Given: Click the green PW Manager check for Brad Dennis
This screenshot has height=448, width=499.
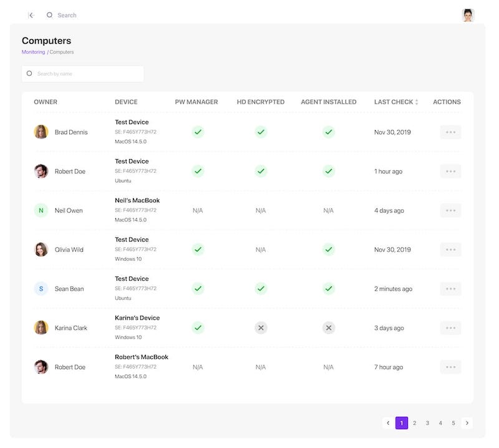Looking at the screenshot, I should [198, 132].
